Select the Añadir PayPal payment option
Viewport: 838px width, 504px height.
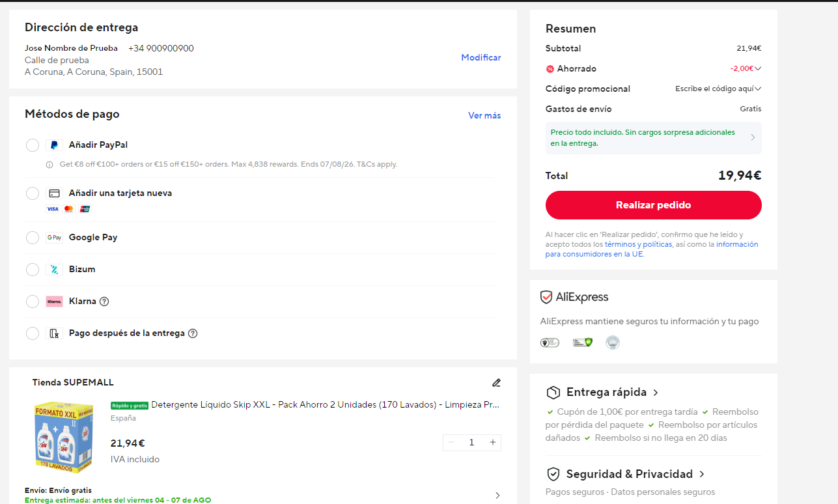33,145
